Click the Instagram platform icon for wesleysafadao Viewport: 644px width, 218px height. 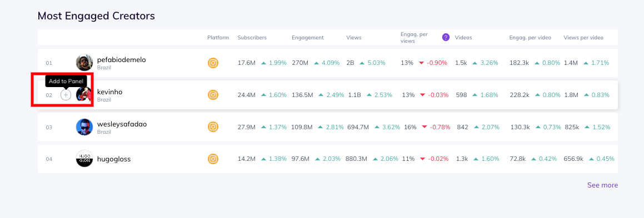(213, 127)
